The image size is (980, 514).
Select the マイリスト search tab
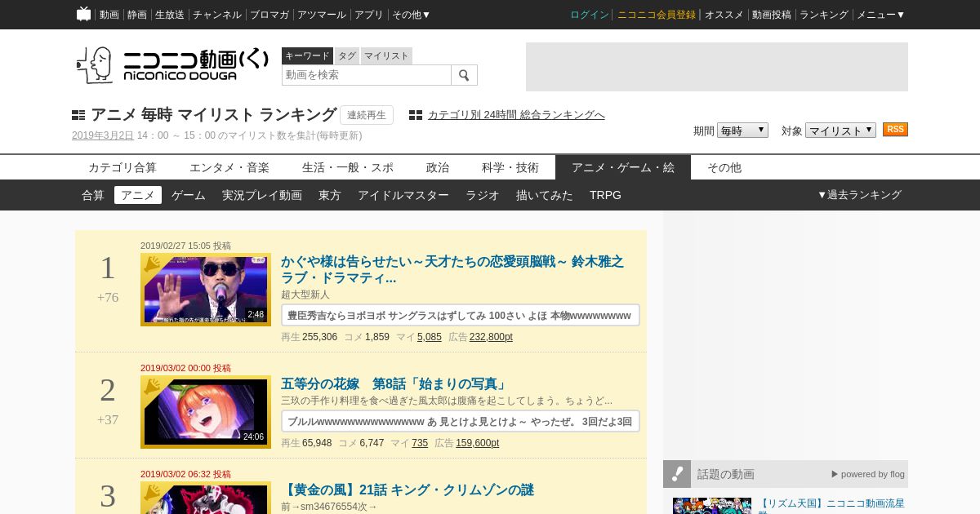[386, 55]
